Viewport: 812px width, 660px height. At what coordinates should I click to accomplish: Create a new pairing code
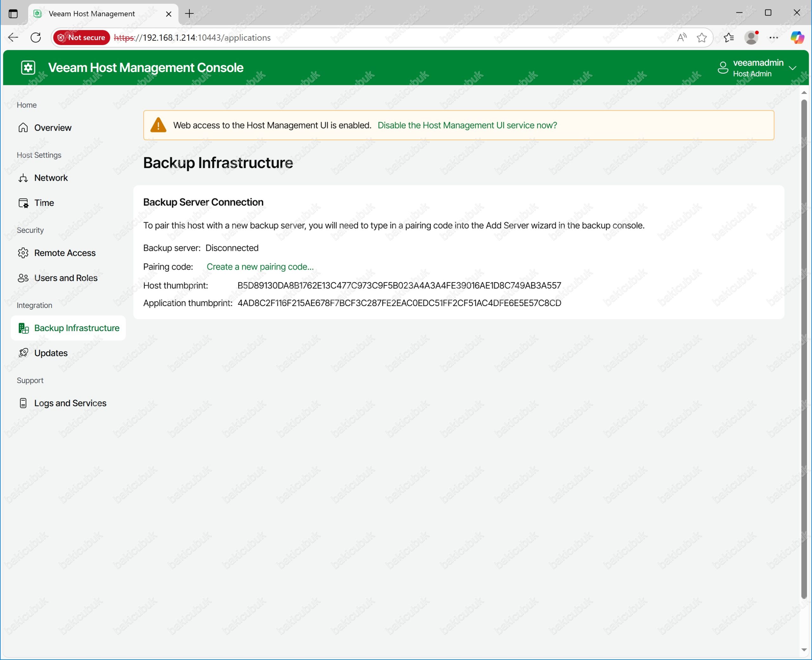tap(260, 267)
